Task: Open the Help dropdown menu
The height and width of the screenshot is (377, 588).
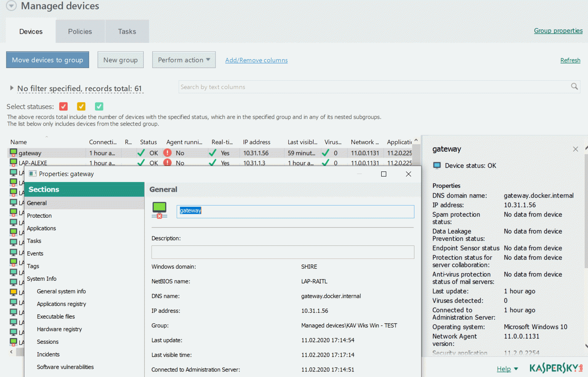Action: (x=507, y=369)
